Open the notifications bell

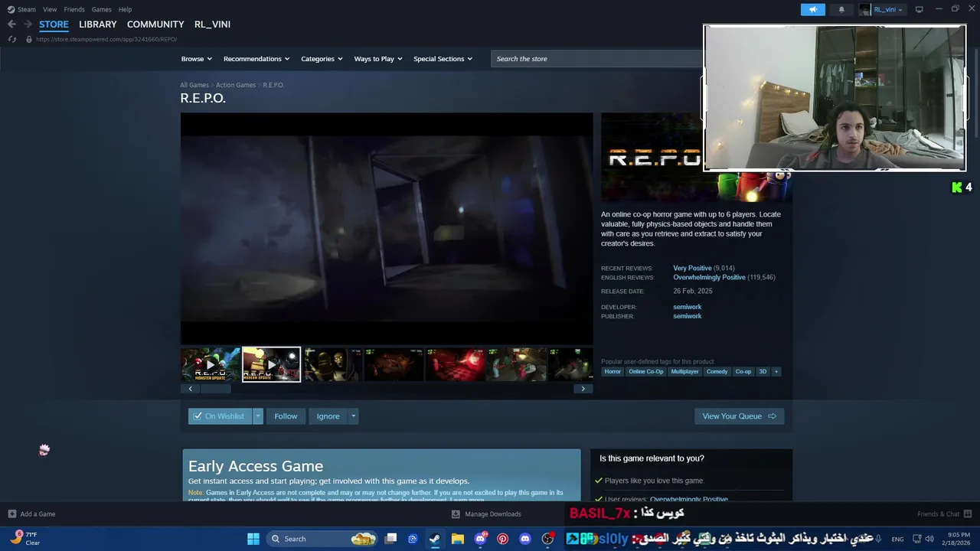tap(841, 9)
